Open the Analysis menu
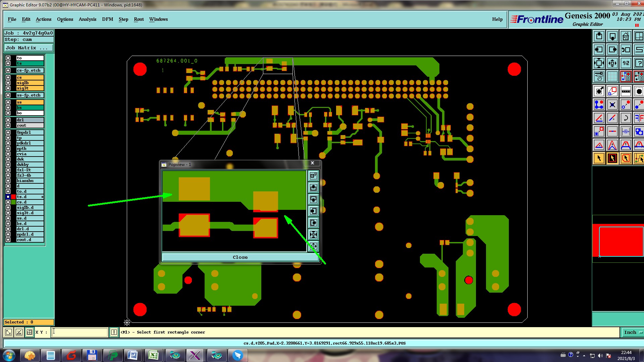644x362 pixels. [x=87, y=19]
